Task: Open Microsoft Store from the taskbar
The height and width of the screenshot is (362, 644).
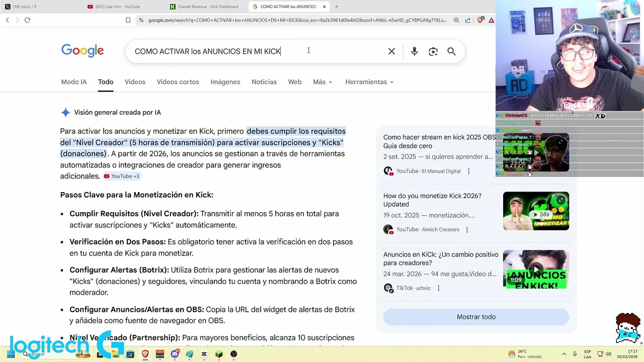Action: tap(130, 354)
